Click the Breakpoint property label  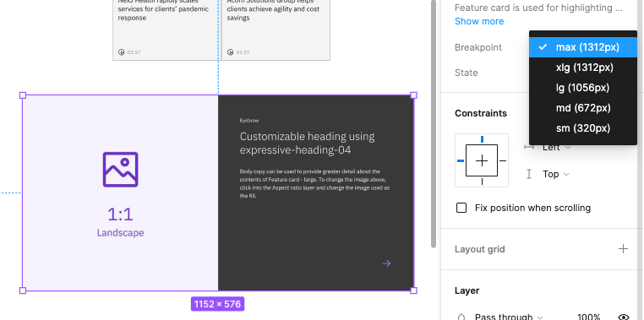coord(478,47)
